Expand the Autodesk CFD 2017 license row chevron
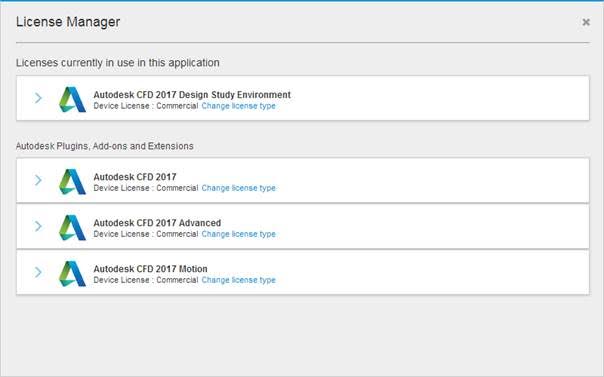This screenshot has width=604, height=377. 38,180
